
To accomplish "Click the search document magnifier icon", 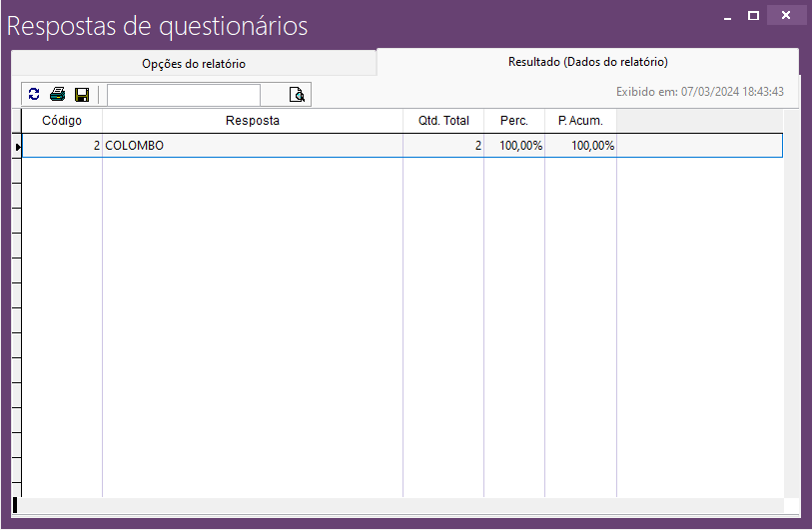I will click(297, 95).
